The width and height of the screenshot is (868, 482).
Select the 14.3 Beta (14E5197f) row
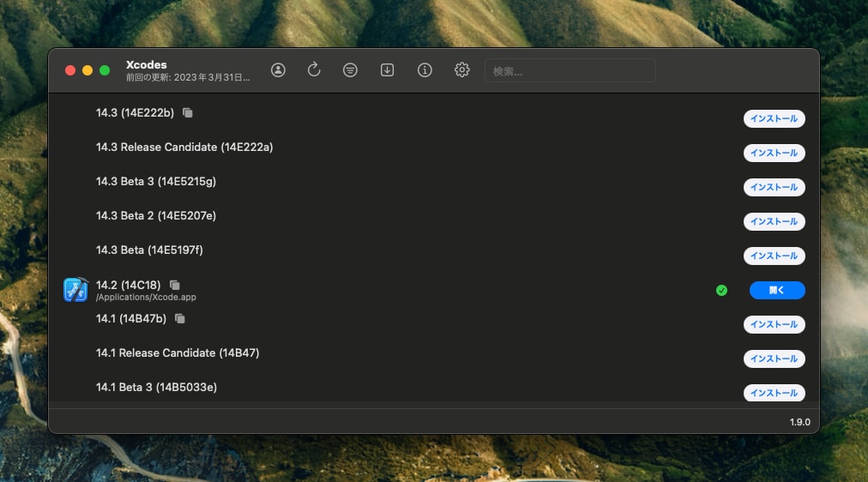(149, 250)
